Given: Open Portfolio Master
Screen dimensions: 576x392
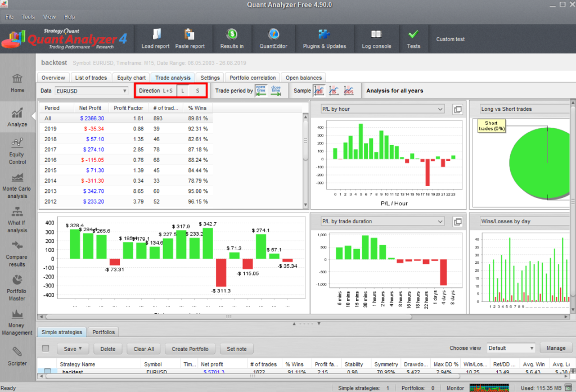Looking at the screenshot, I should point(17,288).
